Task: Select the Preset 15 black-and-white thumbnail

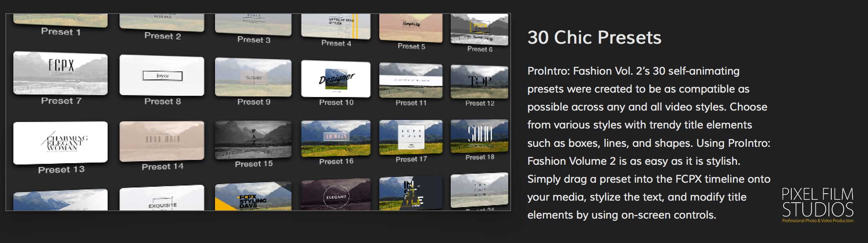Action: click(x=253, y=139)
